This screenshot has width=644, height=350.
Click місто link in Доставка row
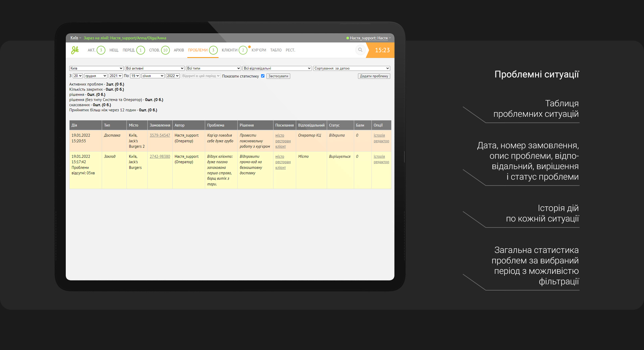(280, 135)
